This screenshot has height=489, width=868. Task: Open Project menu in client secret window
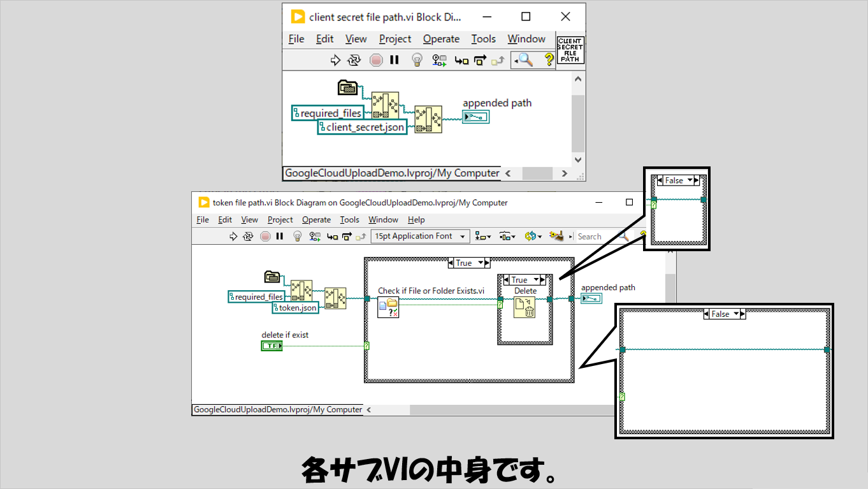coord(395,39)
